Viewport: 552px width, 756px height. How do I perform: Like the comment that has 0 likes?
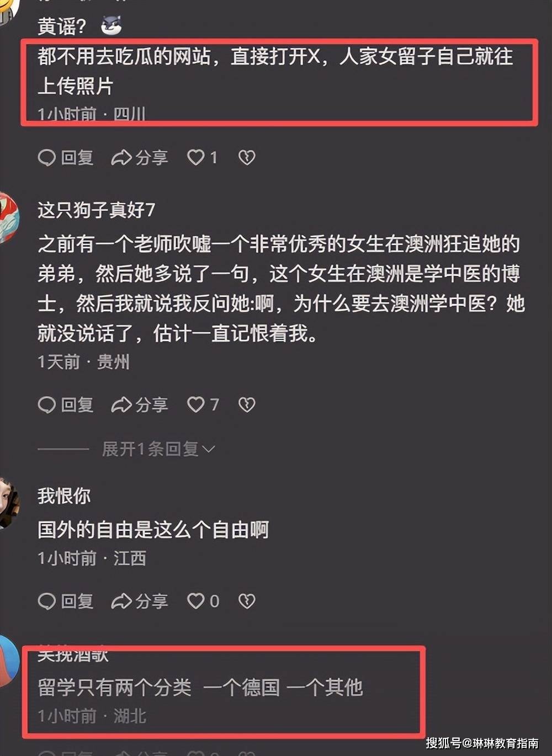pyautogui.click(x=203, y=601)
